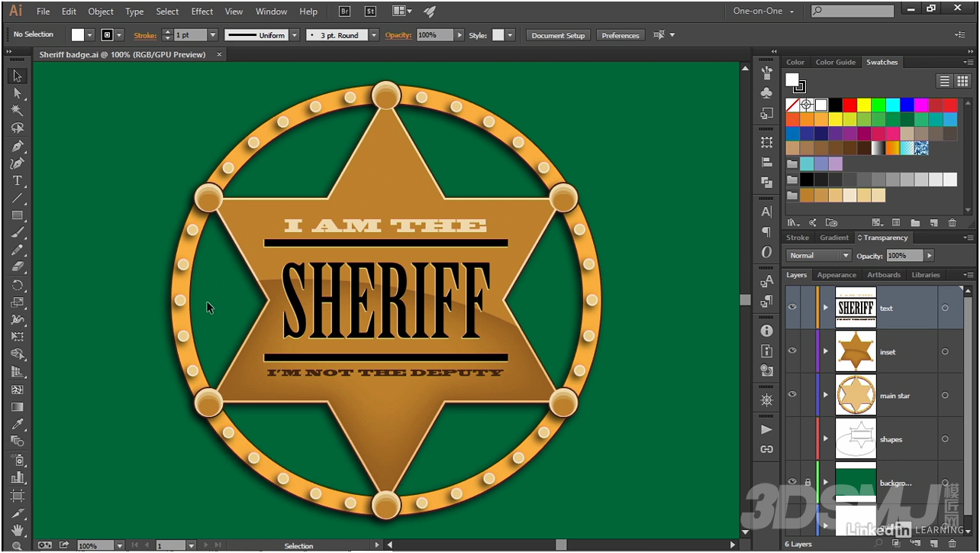Switch swatches to list view

point(945,81)
